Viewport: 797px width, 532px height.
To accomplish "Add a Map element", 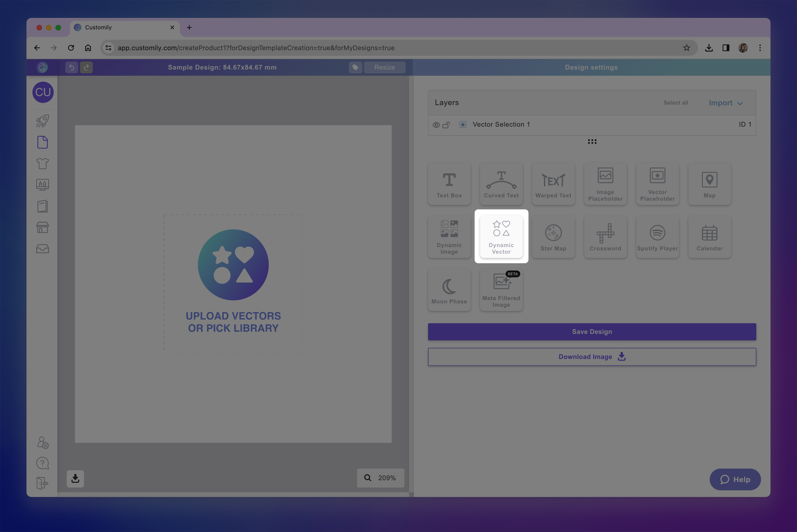I will (x=709, y=184).
